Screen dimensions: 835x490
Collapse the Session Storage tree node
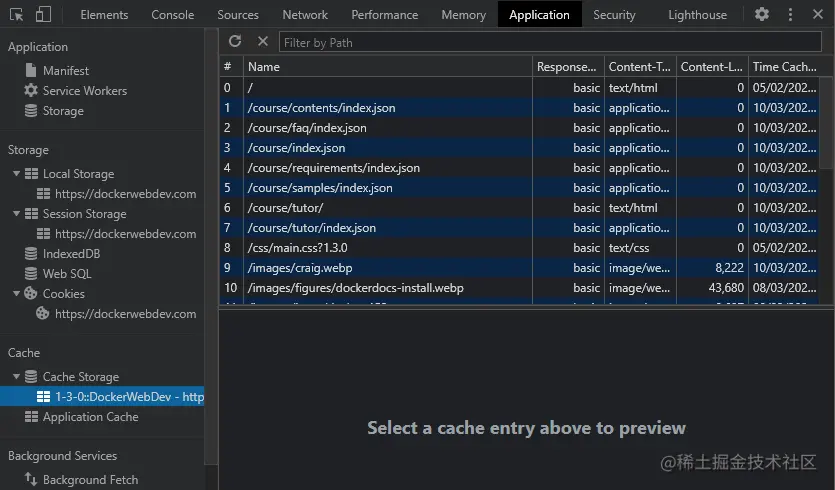point(17,214)
